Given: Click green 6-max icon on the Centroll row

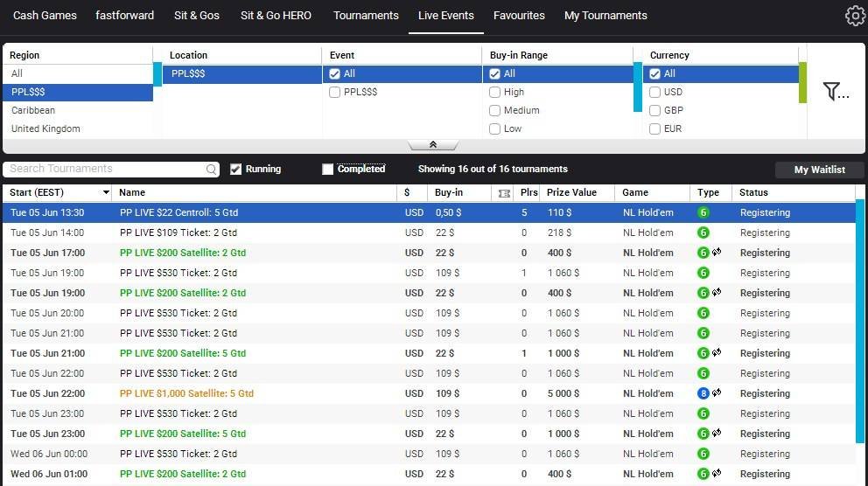Looking at the screenshot, I should click(703, 212).
